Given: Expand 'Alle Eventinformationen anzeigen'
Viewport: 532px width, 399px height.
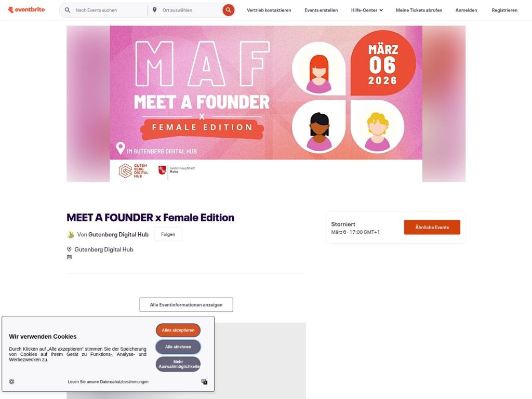Looking at the screenshot, I should [x=186, y=304].
